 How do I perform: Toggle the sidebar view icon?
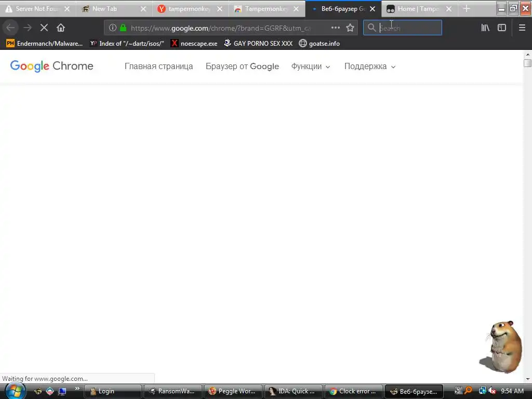(502, 28)
